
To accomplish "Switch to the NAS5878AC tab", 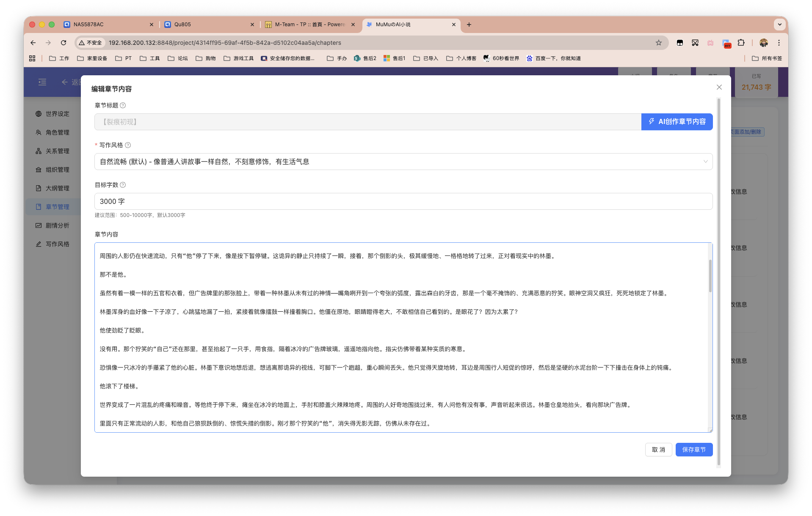I will [x=108, y=25].
